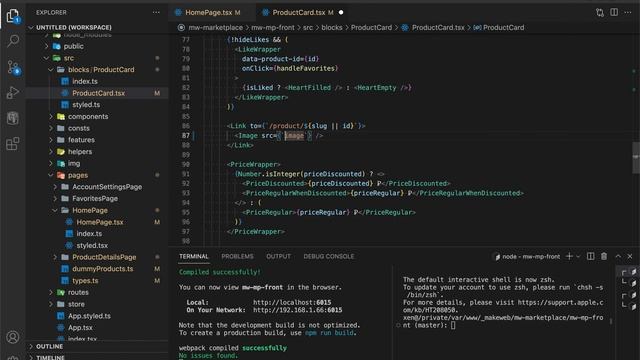Open the Search view in activity bar
Image resolution: width=640 pixels, height=360 pixels.
pyautogui.click(x=13, y=41)
